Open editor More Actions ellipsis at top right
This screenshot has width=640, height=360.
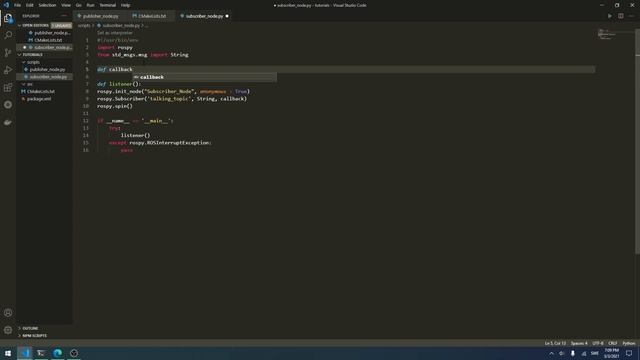631,16
